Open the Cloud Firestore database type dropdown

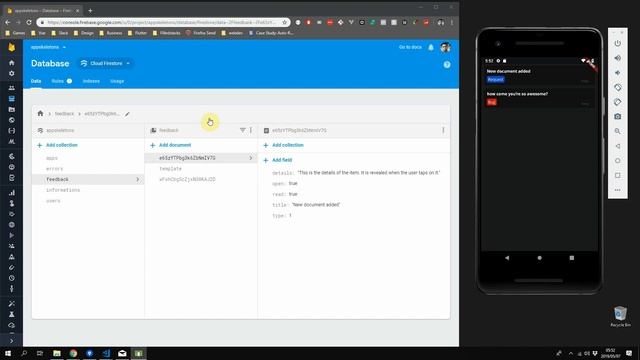[105, 63]
